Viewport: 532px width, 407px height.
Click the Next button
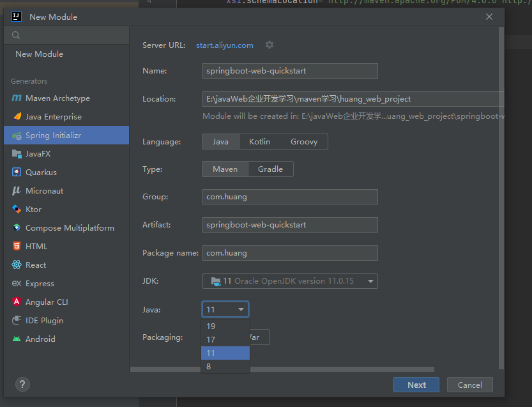416,385
